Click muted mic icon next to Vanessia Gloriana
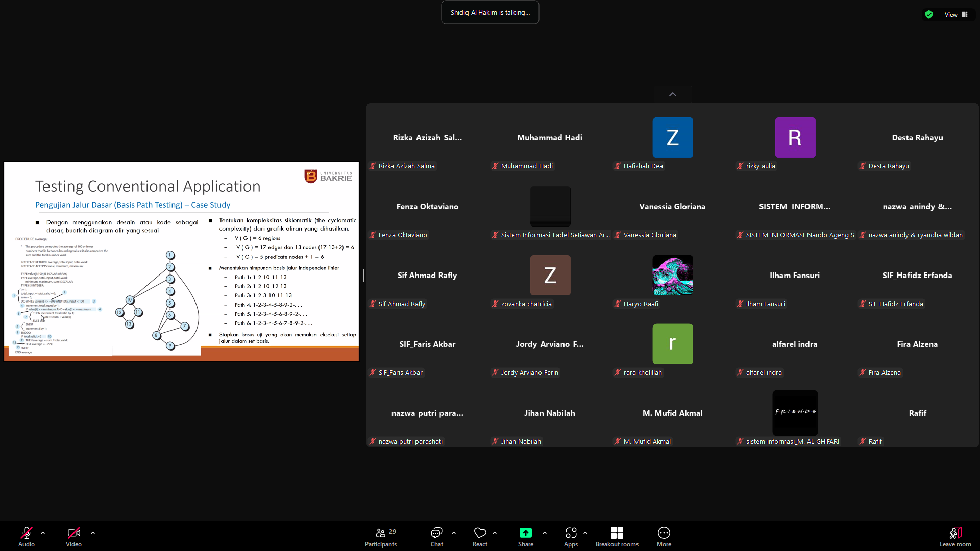The width and height of the screenshot is (980, 551). pyautogui.click(x=618, y=235)
